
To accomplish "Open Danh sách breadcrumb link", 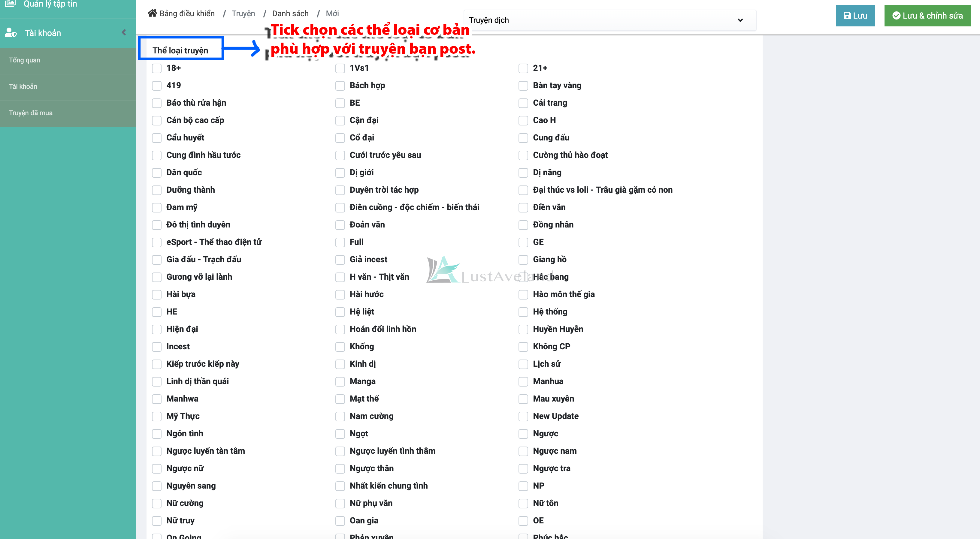I will (290, 14).
